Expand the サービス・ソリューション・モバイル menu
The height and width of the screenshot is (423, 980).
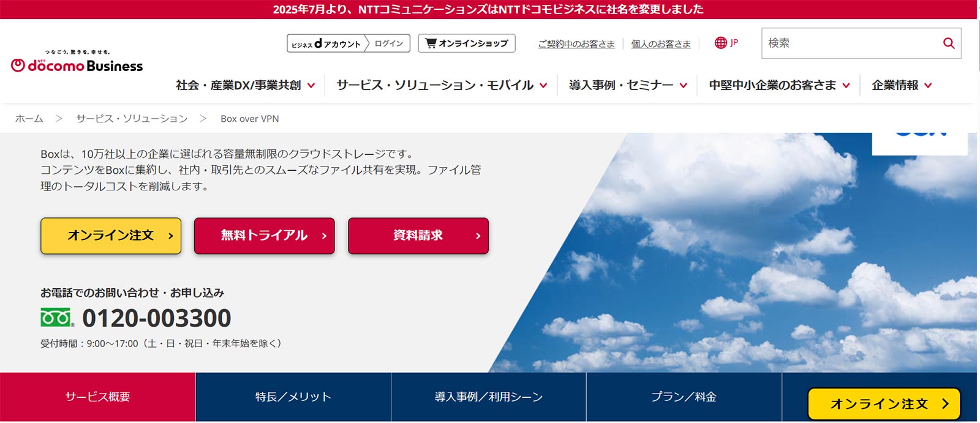[x=442, y=85]
